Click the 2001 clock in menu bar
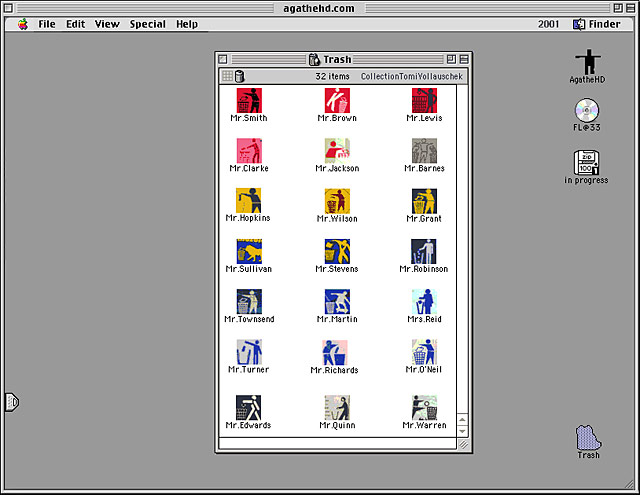The image size is (640, 495). point(548,24)
